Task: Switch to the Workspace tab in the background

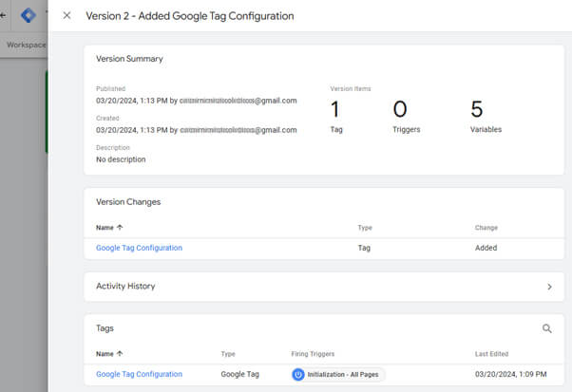Action: (26, 45)
